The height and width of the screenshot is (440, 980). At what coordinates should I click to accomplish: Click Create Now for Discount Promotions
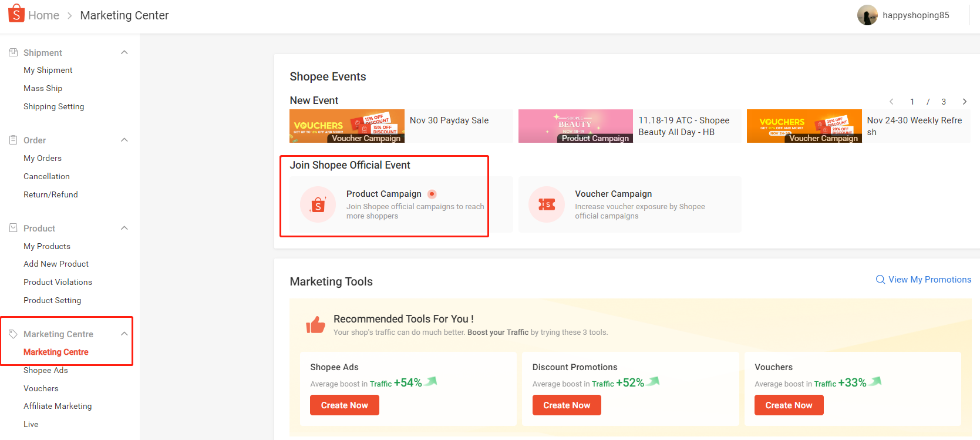tap(567, 405)
